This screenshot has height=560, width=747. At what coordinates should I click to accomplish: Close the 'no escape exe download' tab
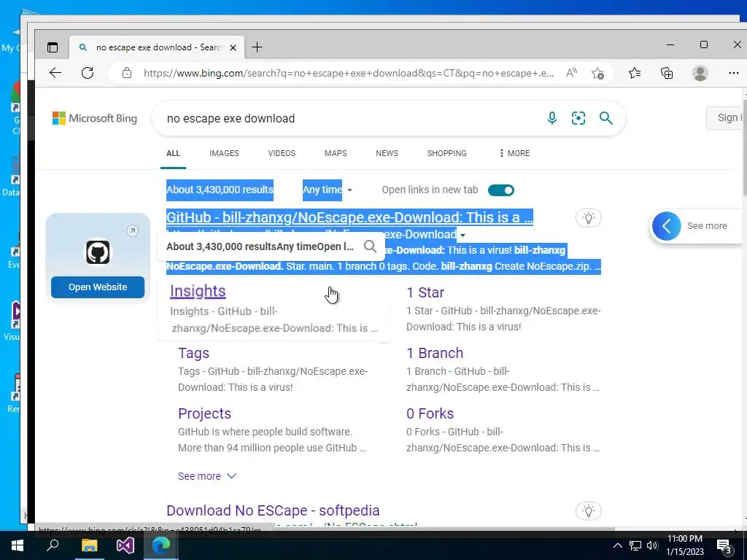pos(233,47)
